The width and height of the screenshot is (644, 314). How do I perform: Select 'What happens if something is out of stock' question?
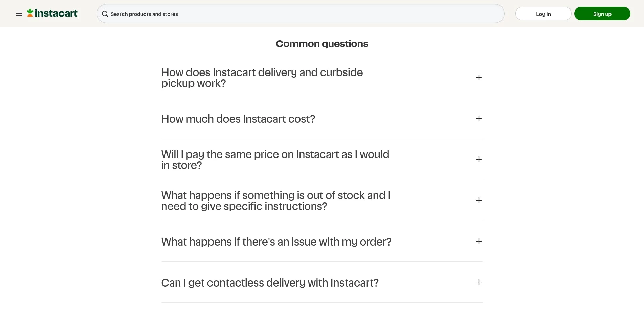click(276, 201)
